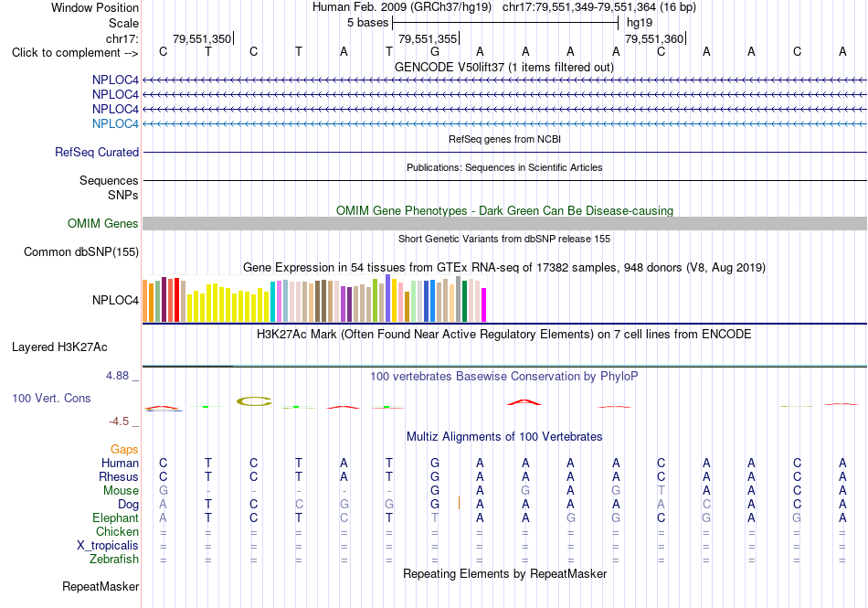This screenshot has width=868, height=608.
Task: Click the '5 bases' scale label
Action: [367, 23]
